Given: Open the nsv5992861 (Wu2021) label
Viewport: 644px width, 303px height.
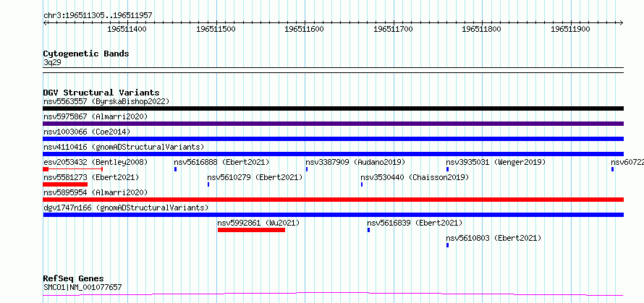Looking at the screenshot, I should point(258,223).
